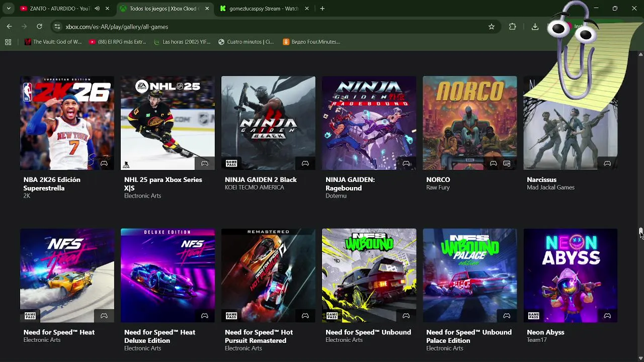Image resolution: width=644 pixels, height=362 pixels.
Task: Open Need for Speed Unbound Palace Edition title
Action: point(469,336)
